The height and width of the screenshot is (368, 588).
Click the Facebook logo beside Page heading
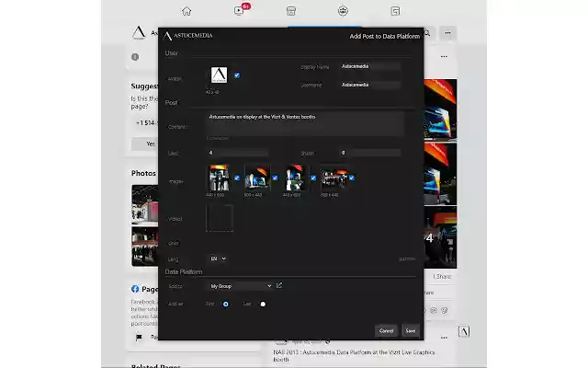[x=135, y=289]
